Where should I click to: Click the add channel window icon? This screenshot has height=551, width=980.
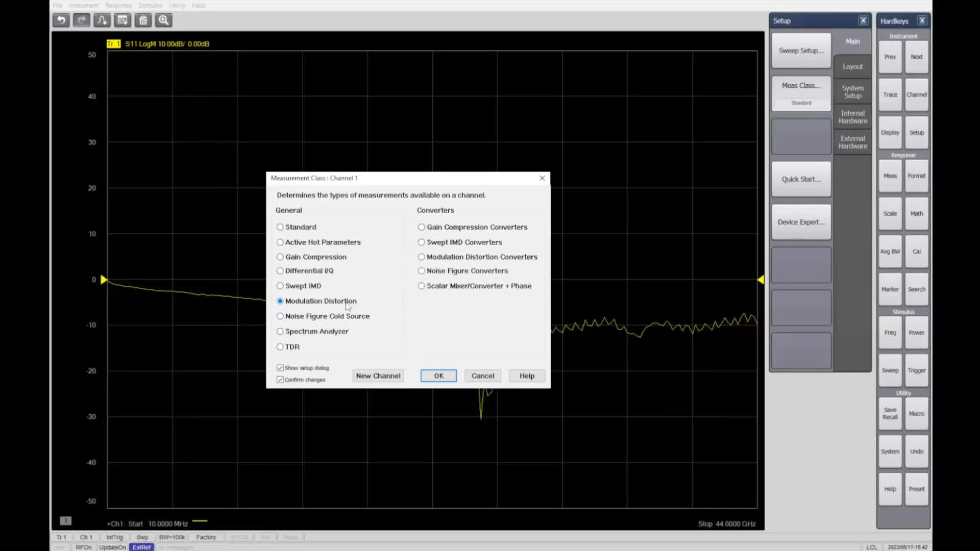click(x=122, y=20)
